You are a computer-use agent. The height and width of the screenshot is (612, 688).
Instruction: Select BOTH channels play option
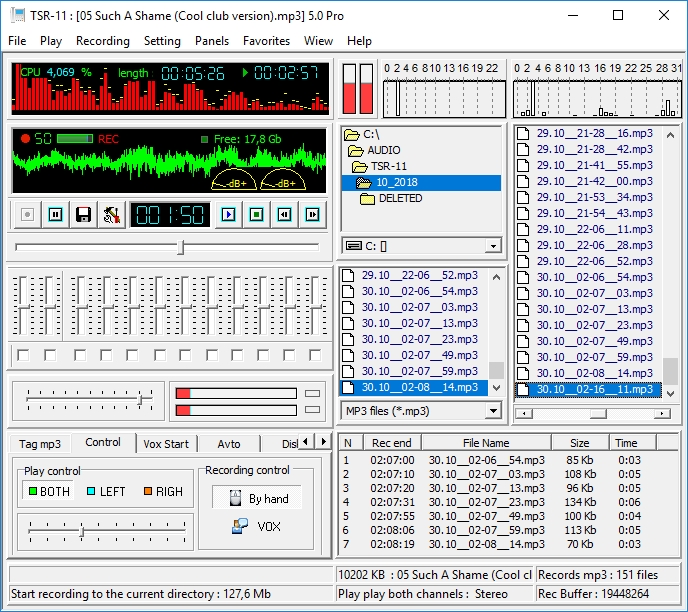48,491
